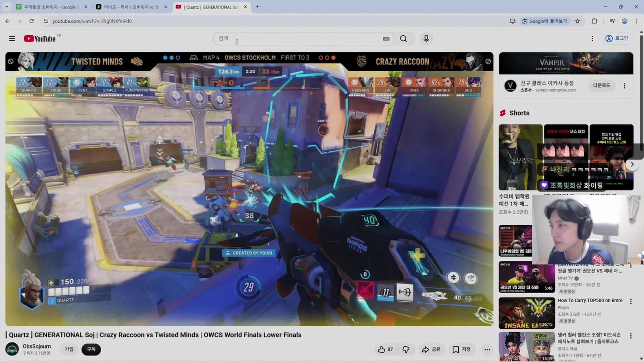Bookmark this page with star icon
The width and height of the screenshot is (644, 362).
(578, 21)
